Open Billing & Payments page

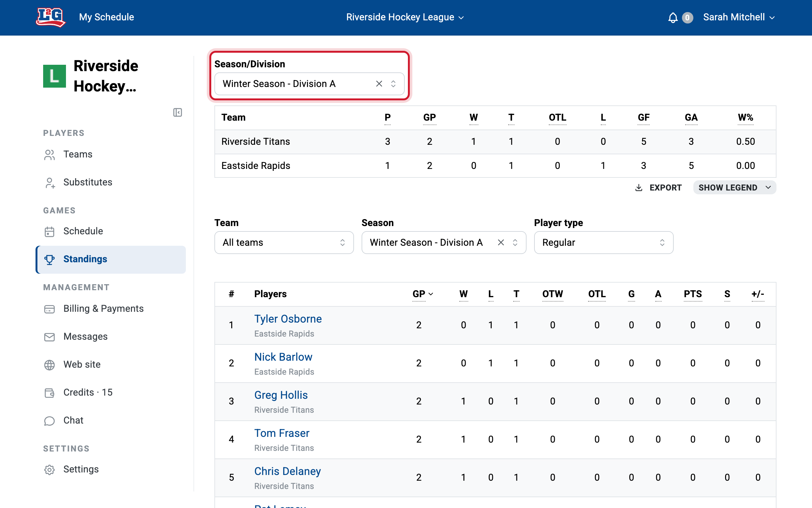click(111, 309)
